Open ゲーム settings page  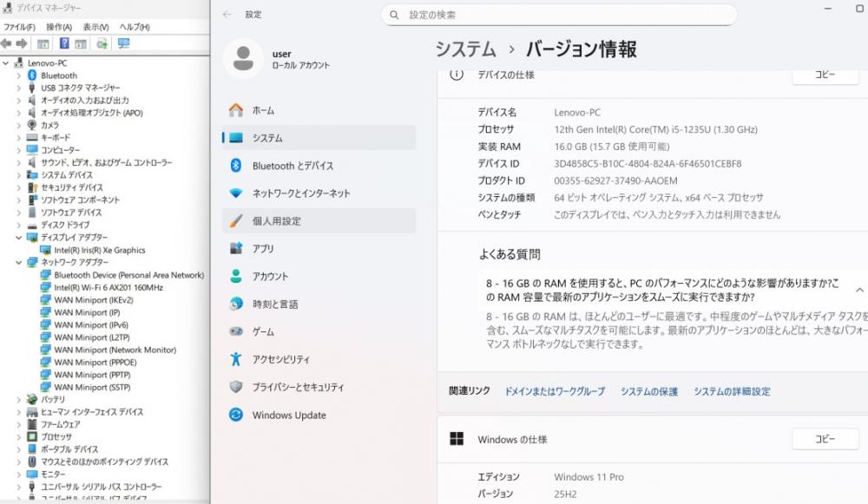319,331
